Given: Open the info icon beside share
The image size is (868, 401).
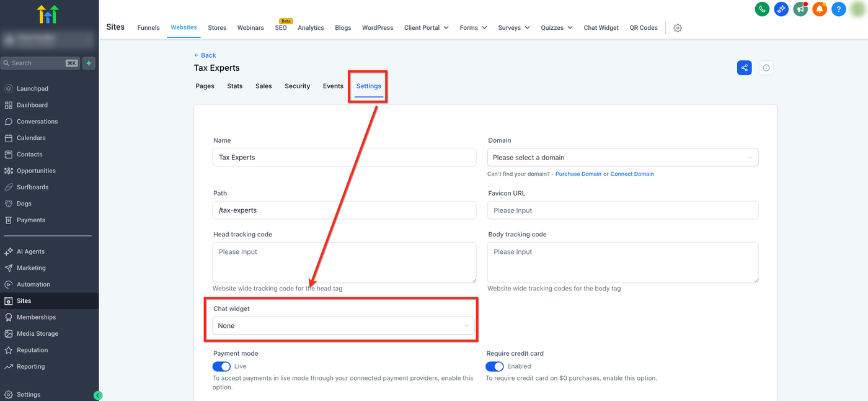Looking at the screenshot, I should (x=766, y=68).
